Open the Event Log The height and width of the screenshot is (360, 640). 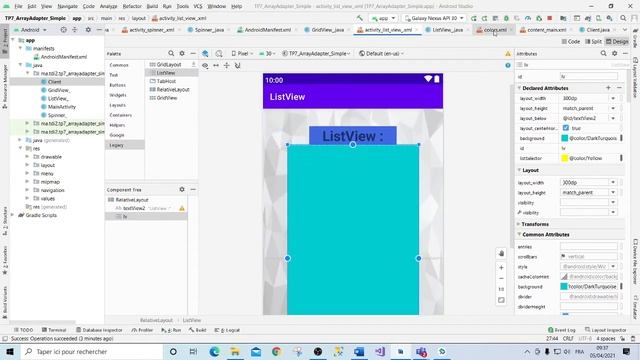562,330
